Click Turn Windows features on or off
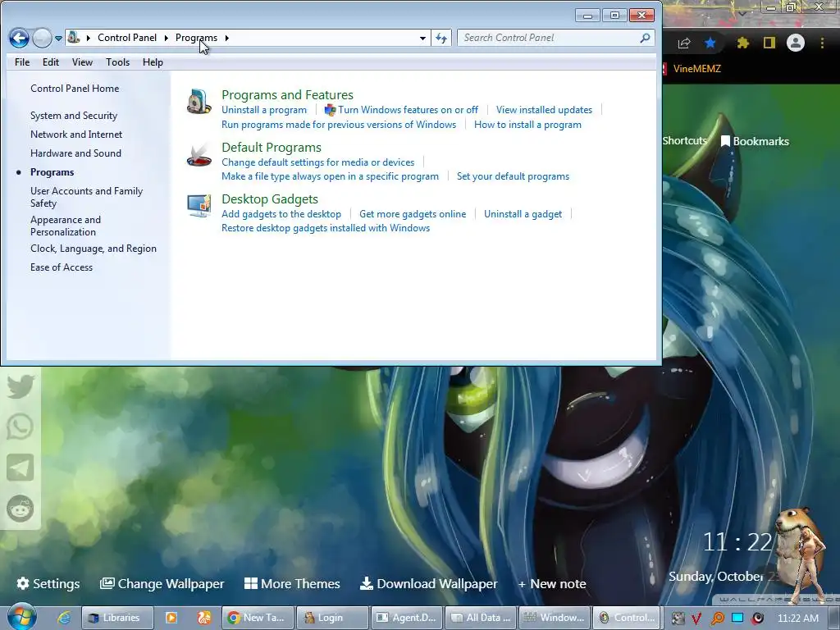Image resolution: width=840 pixels, height=630 pixels. click(x=408, y=110)
